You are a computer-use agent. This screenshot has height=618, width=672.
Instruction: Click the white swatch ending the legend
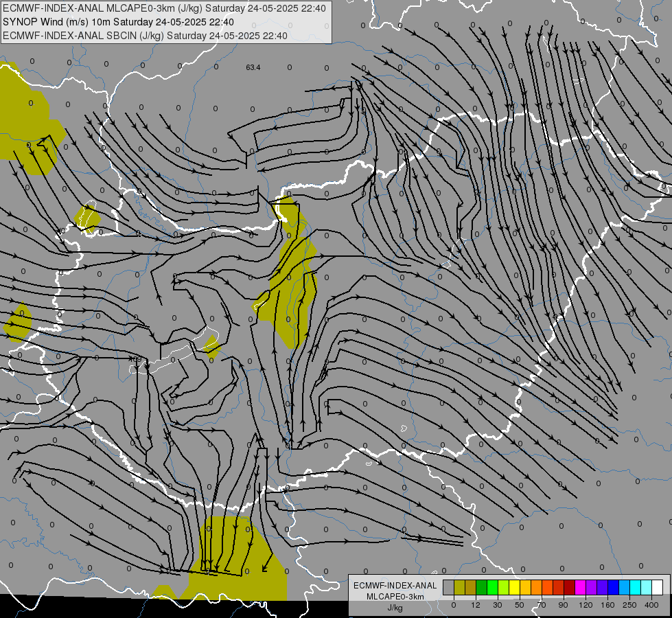(658, 588)
